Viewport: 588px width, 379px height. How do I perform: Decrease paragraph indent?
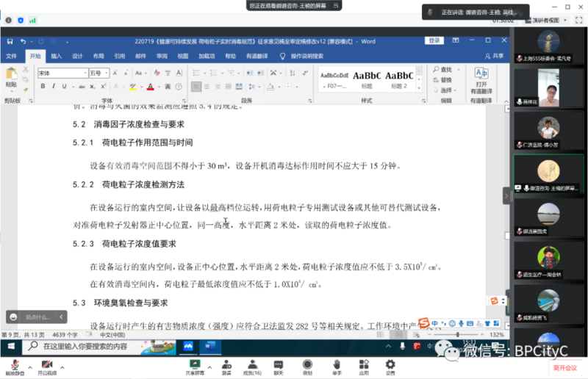tap(250, 73)
